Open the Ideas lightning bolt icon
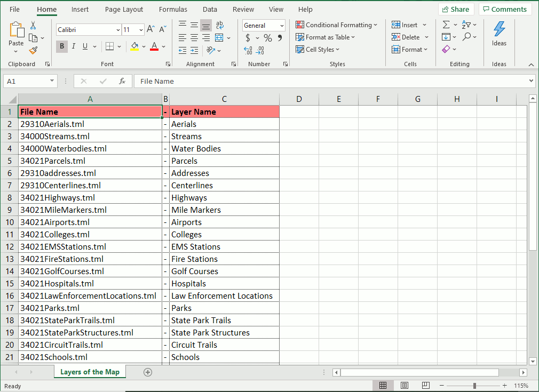Image resolution: width=539 pixels, height=392 pixels. pyautogui.click(x=499, y=33)
